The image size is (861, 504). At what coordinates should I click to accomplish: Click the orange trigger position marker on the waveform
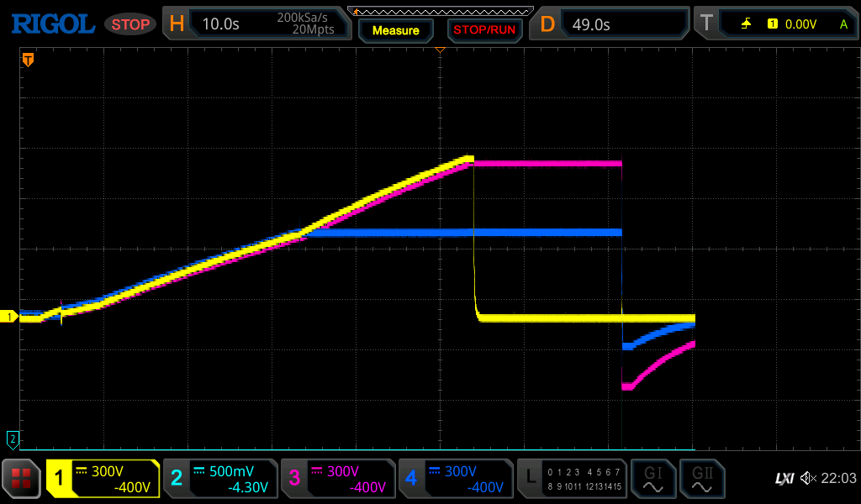[28, 60]
